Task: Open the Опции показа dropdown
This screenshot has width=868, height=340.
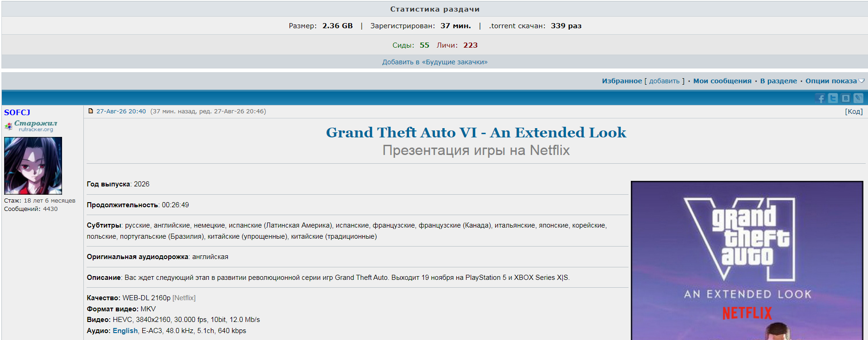Action: tap(835, 81)
